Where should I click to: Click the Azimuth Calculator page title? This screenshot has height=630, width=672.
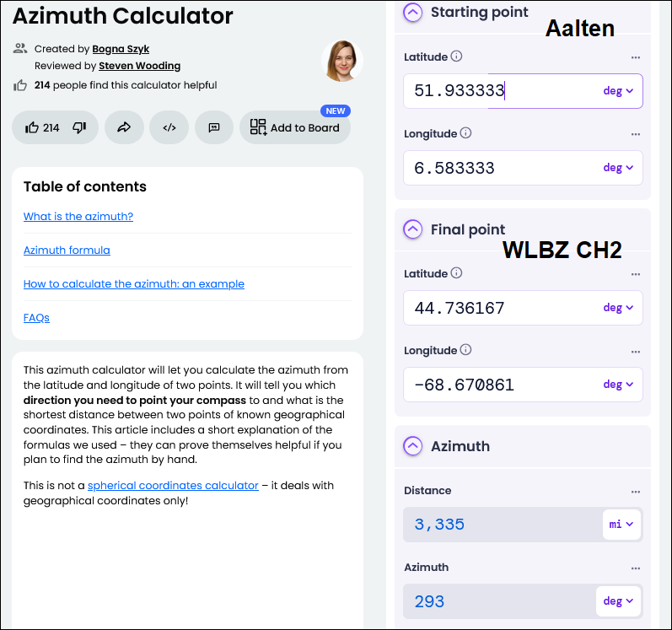click(x=122, y=16)
